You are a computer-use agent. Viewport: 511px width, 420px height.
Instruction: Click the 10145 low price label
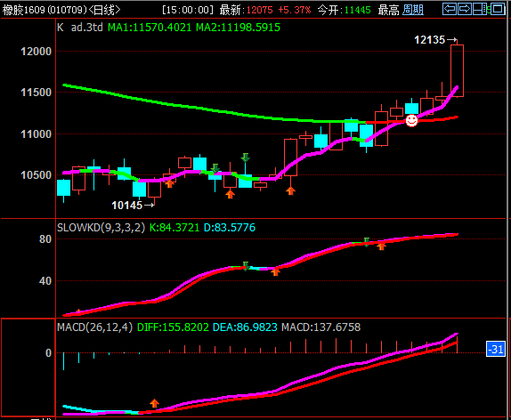click(x=126, y=206)
